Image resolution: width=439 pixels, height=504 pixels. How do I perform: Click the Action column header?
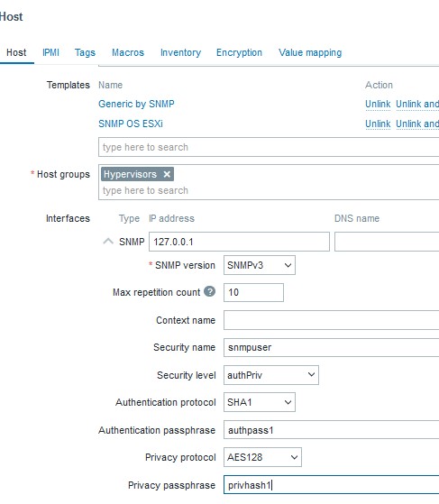(x=379, y=85)
